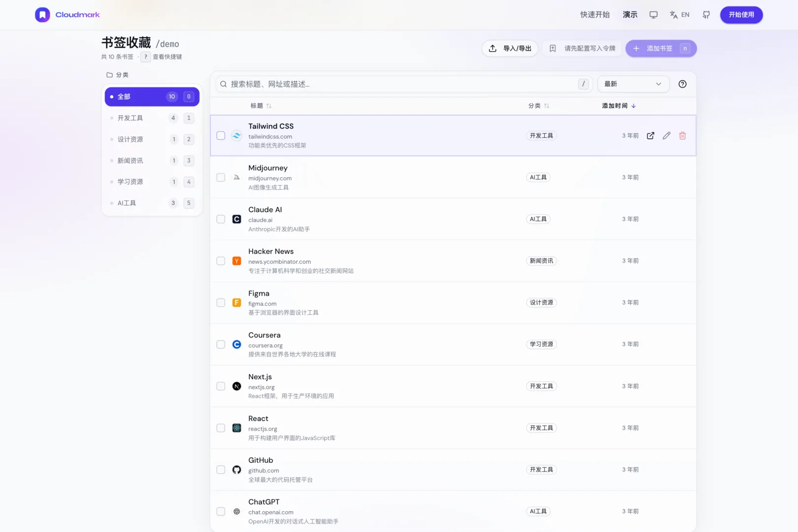Select the 全部 category

(152, 97)
